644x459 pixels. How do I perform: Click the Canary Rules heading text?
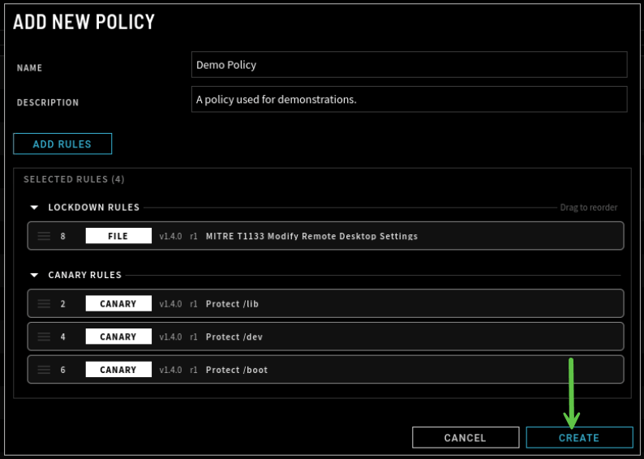[85, 275]
